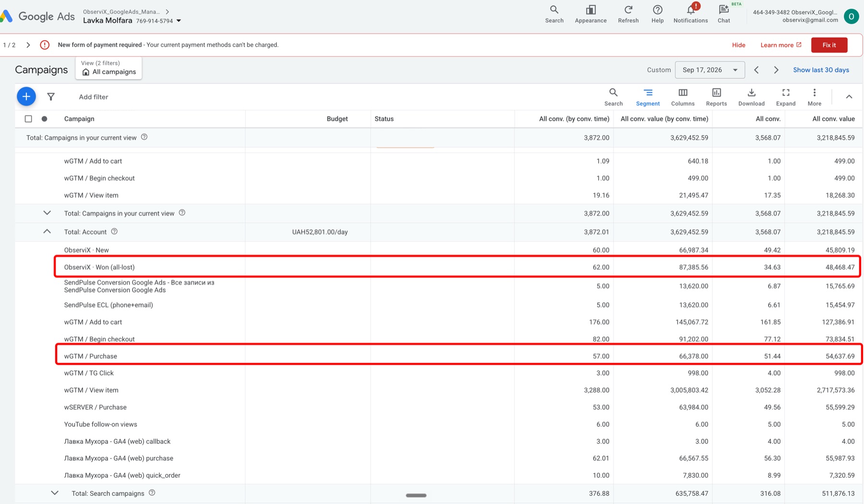Toggle the select-all campaigns checkbox
This screenshot has height=504, width=864.
[28, 119]
